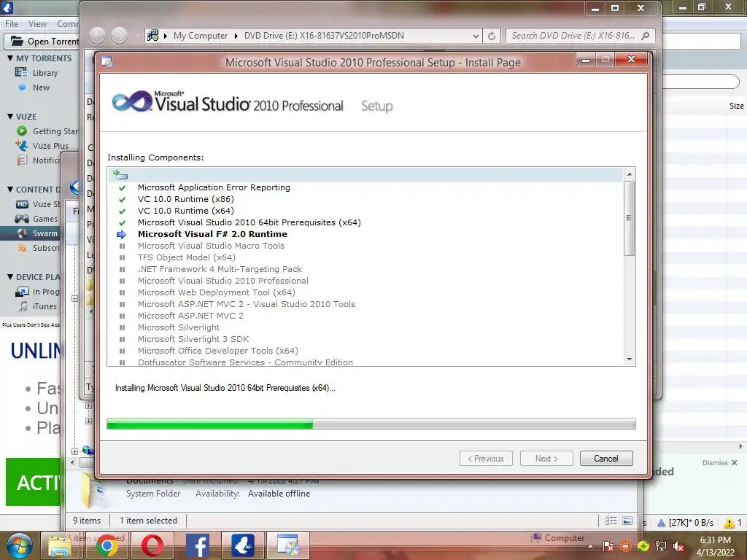Collapse the DEVICE PLAYBACK section
This screenshot has width=747, height=560.
click(x=10, y=277)
